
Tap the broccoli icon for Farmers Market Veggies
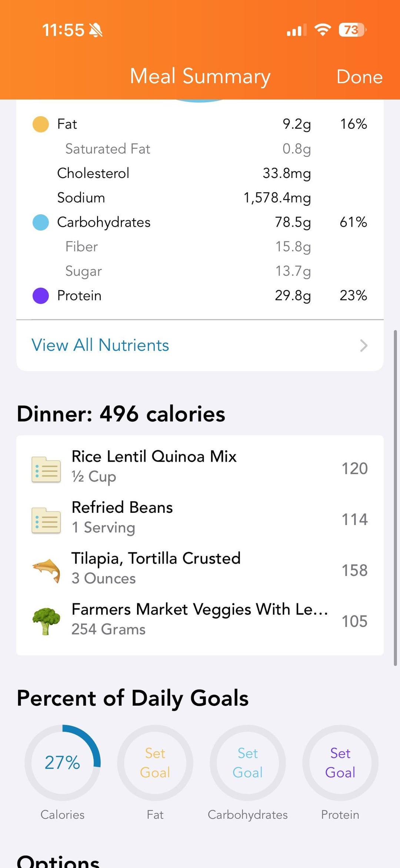point(46,621)
